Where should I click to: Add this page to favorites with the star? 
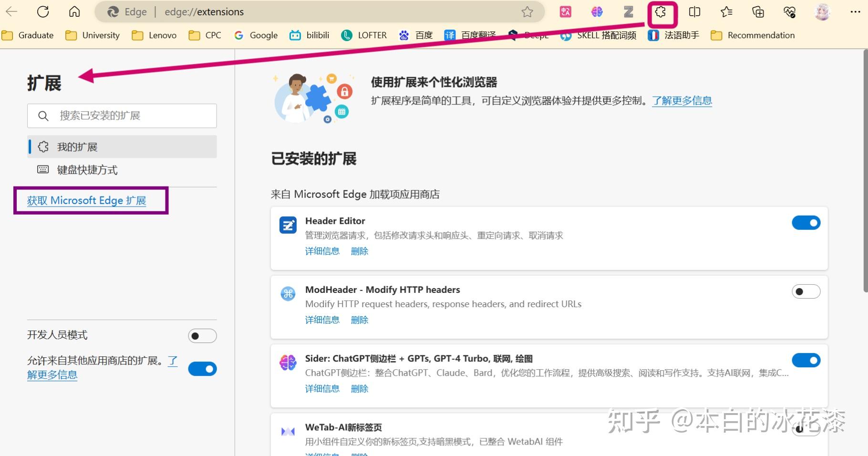click(x=527, y=12)
